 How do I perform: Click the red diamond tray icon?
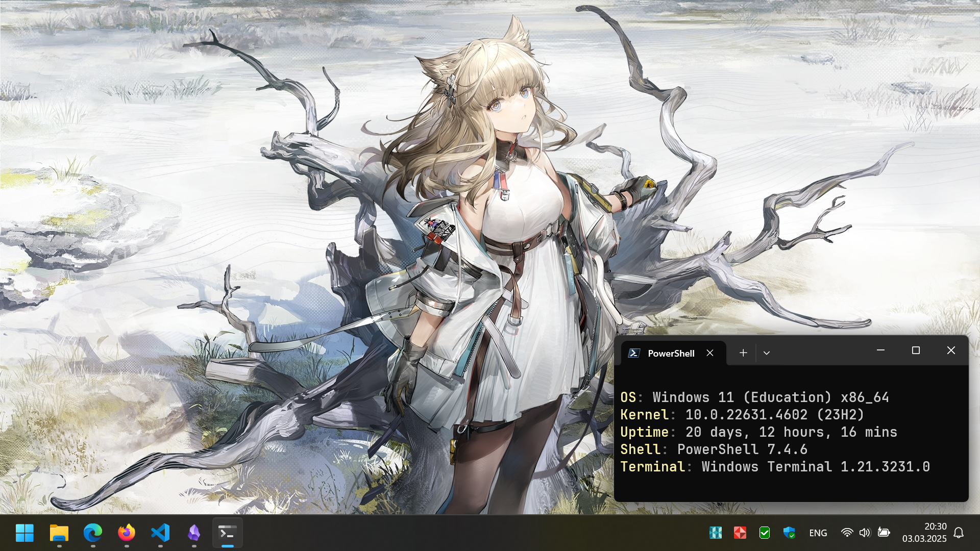tap(740, 533)
